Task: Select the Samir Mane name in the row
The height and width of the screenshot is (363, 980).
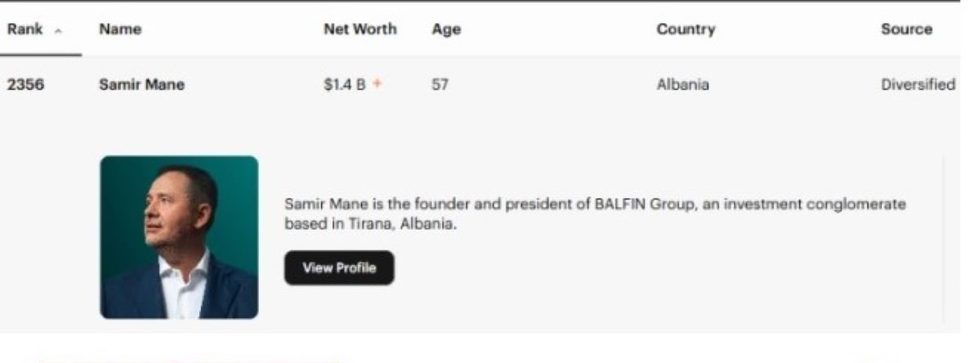Action: (141, 84)
